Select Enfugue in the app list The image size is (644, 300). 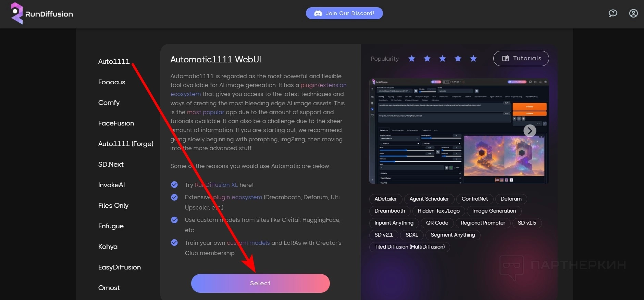(111, 226)
